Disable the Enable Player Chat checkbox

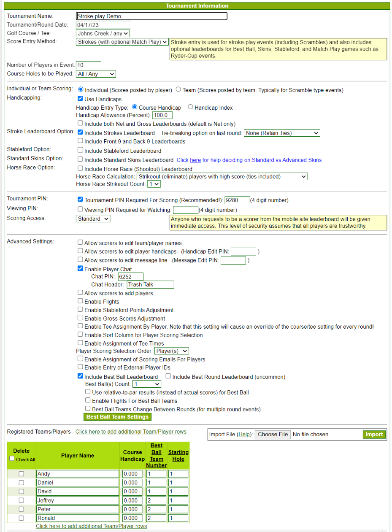pyautogui.click(x=80, y=269)
